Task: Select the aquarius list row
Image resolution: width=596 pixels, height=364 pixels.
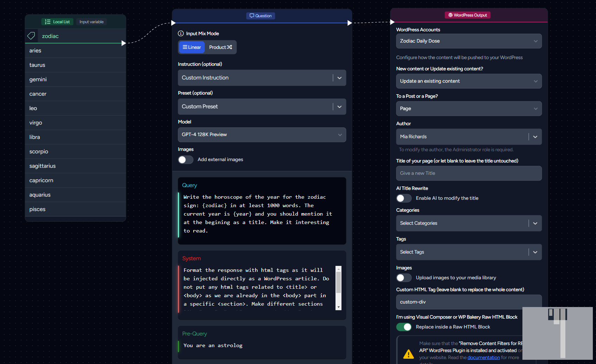Action: 75,195
